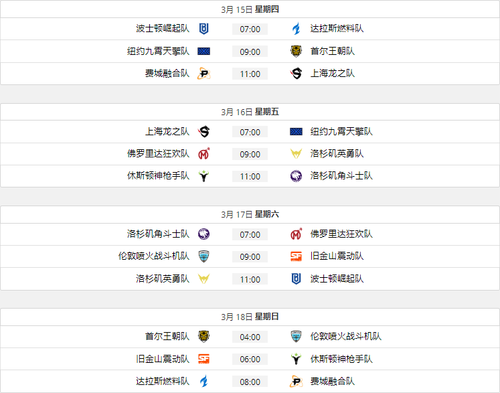Click Los Angeles Gladiators logo on March 17
500x393 pixels.
204,234
